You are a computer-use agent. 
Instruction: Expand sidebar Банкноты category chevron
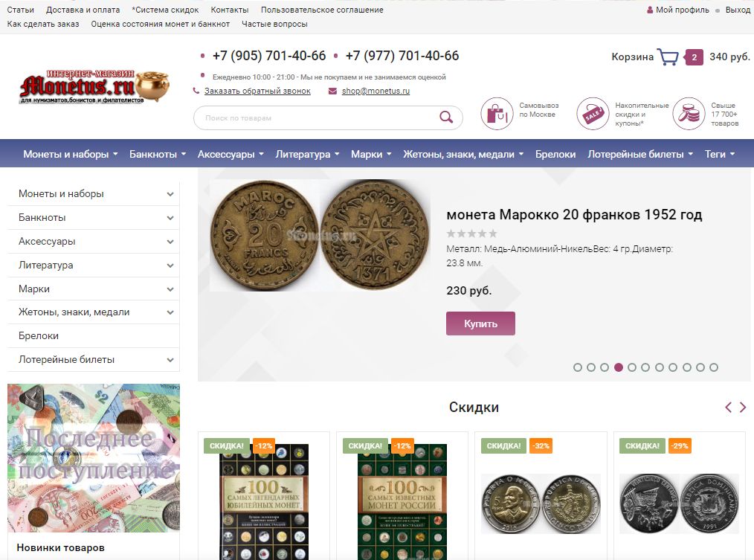(170, 218)
